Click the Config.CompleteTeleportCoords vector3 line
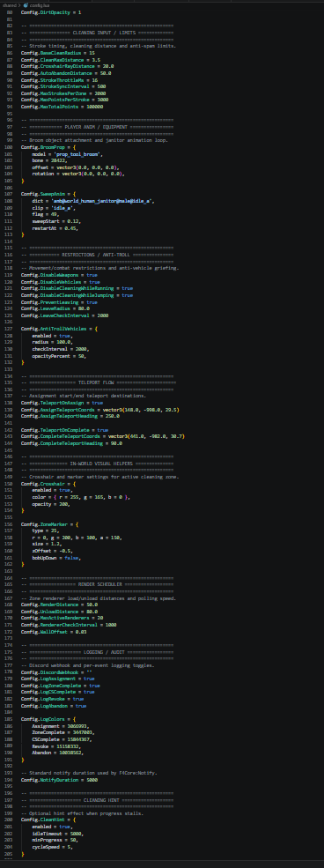This screenshot has width=324, height=868. [x=102, y=436]
